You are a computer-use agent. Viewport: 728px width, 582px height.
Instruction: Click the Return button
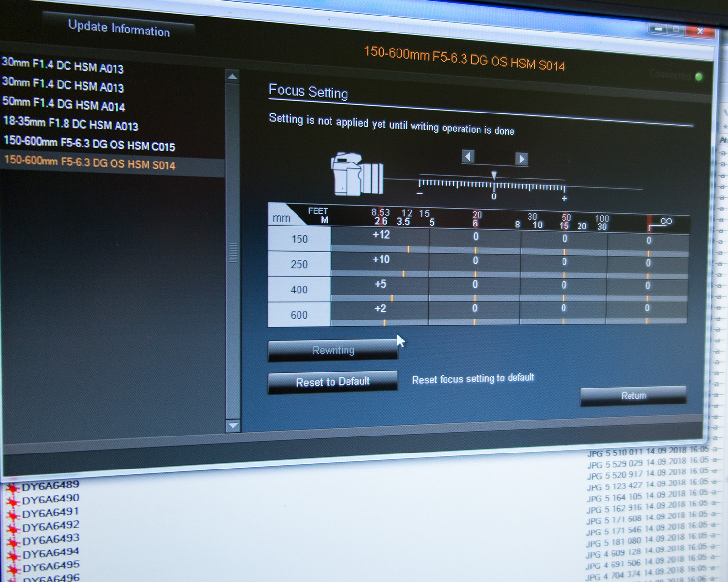(x=633, y=396)
